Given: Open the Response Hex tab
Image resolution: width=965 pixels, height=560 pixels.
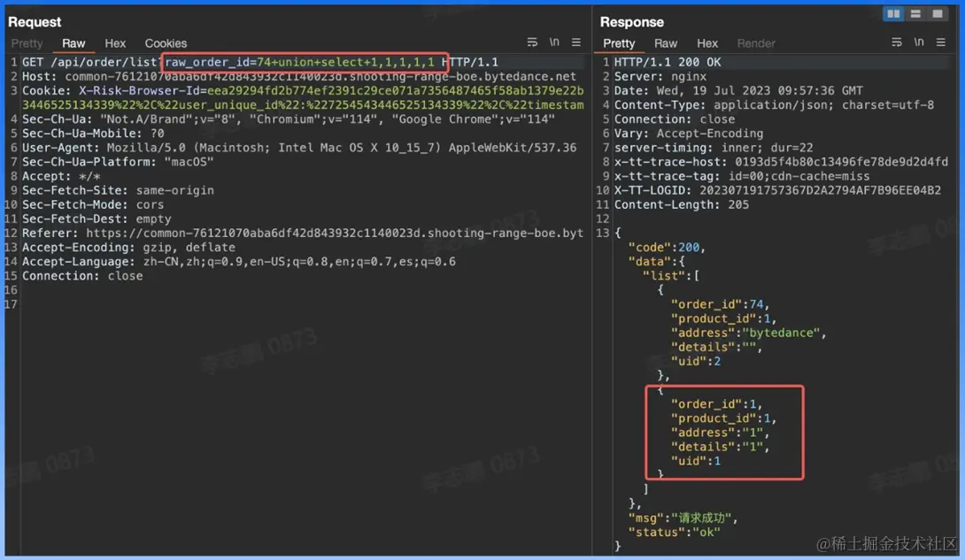Looking at the screenshot, I should click(x=707, y=43).
